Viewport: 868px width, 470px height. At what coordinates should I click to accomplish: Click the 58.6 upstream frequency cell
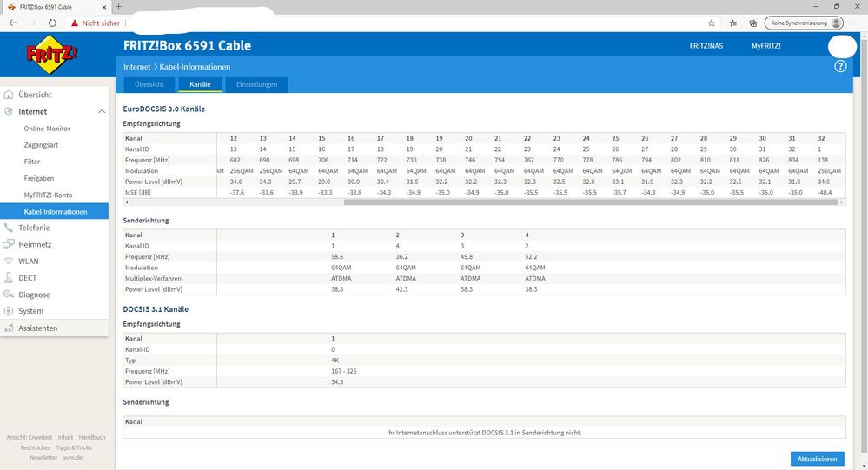click(337, 257)
